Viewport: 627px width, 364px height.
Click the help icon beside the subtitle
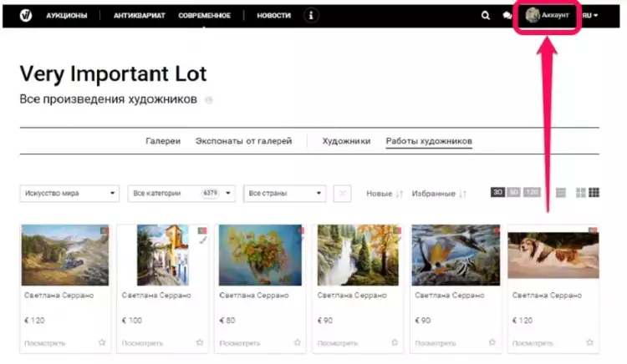(x=209, y=100)
